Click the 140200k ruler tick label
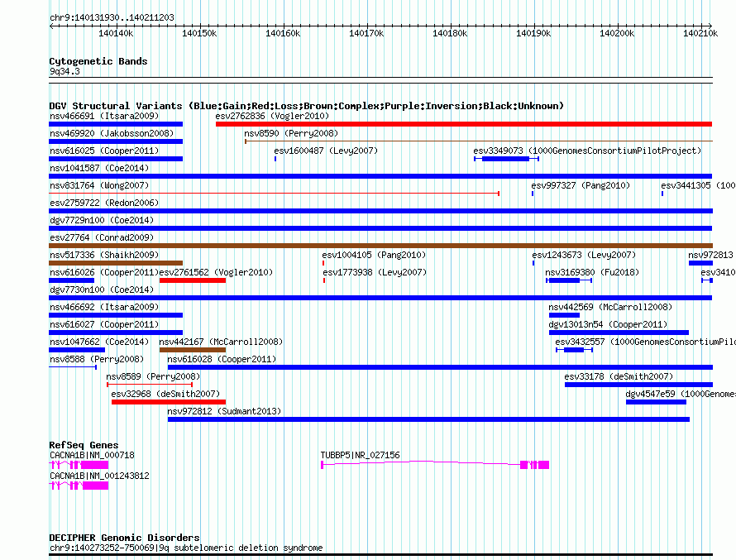736x560 pixels. tap(617, 33)
